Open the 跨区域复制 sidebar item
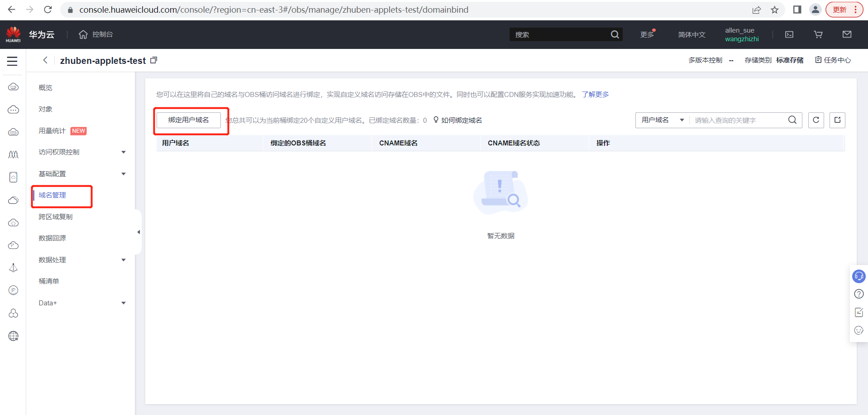868x415 pixels. pyautogui.click(x=55, y=217)
